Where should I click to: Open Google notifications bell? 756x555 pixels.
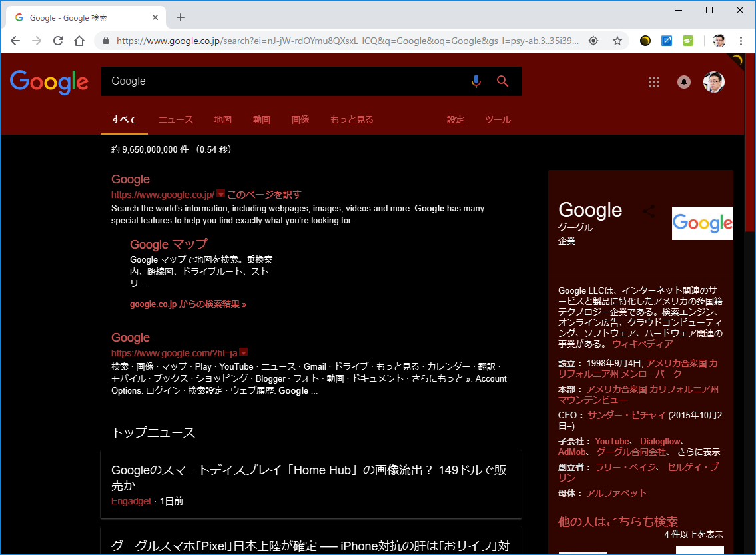(683, 82)
